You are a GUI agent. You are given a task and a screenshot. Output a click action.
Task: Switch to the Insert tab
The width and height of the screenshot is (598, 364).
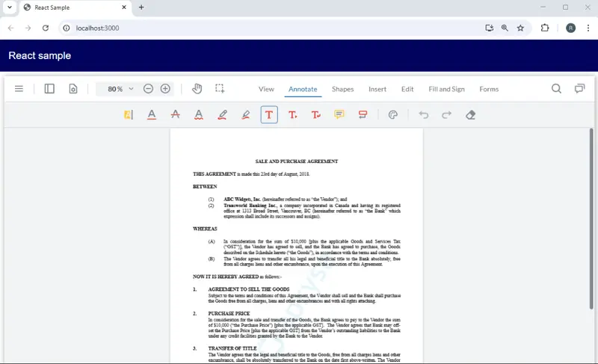click(x=377, y=89)
